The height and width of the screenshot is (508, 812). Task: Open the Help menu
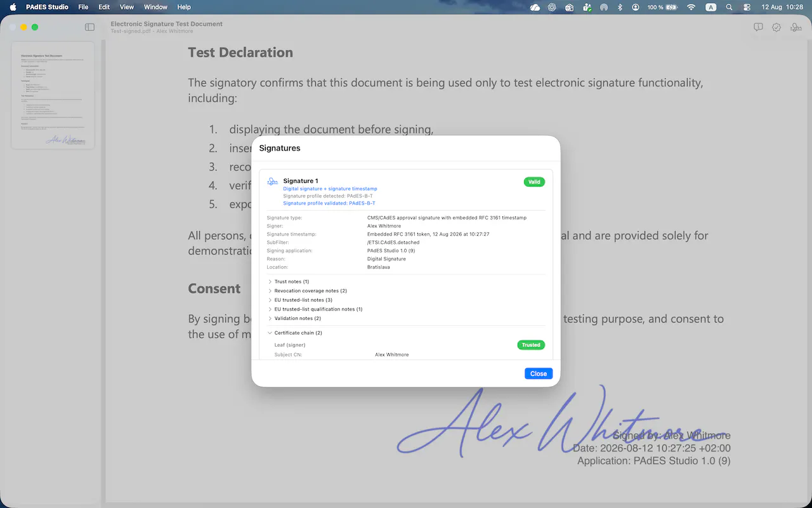pos(184,7)
